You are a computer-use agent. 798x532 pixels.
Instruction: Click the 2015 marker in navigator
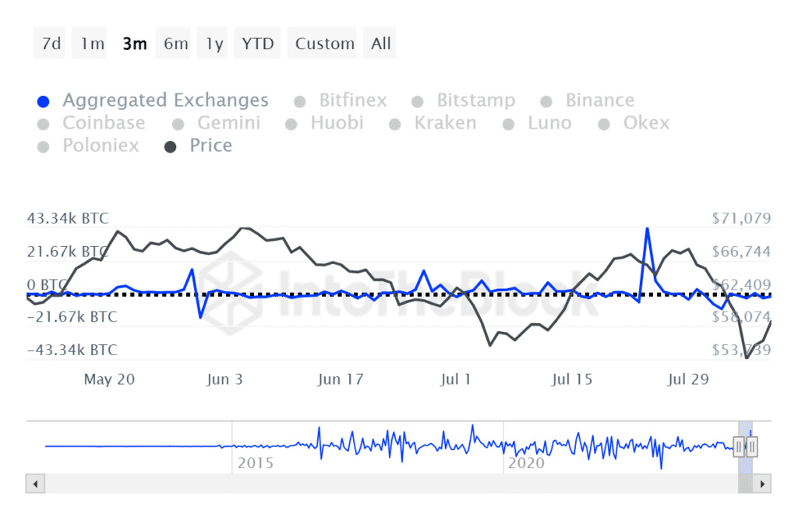click(x=256, y=463)
